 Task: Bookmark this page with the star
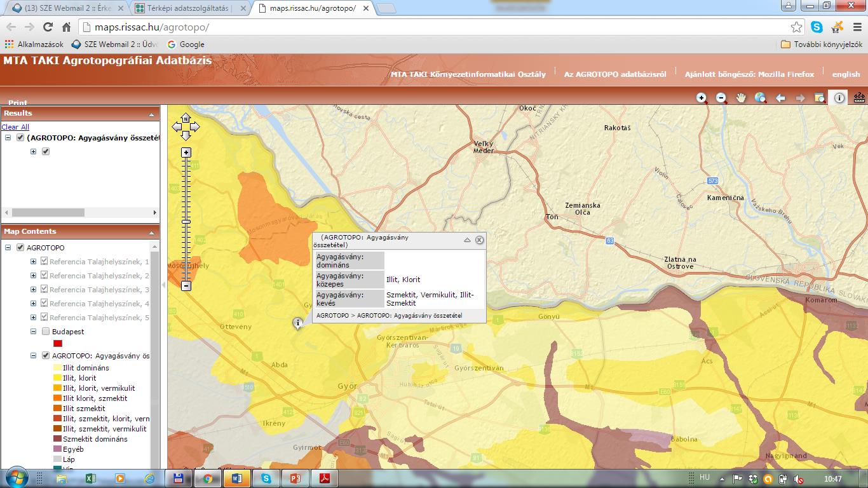click(x=796, y=27)
